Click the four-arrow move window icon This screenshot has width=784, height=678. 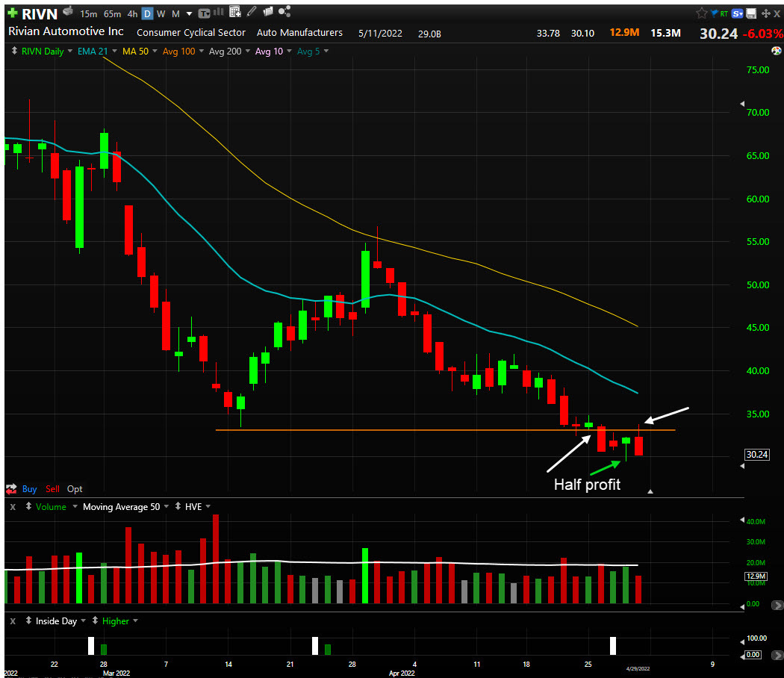pos(765,14)
